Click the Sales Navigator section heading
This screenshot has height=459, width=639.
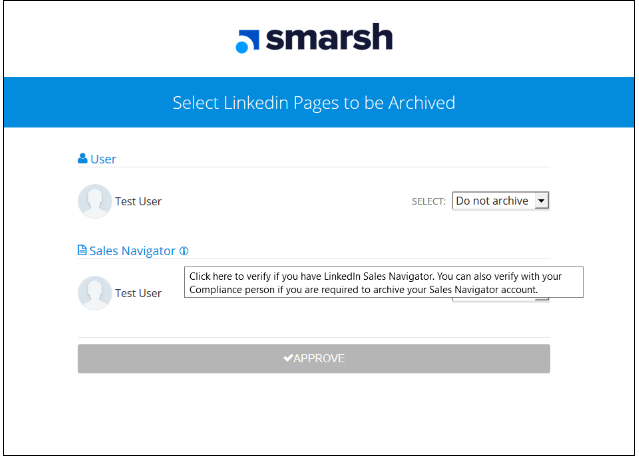132,251
